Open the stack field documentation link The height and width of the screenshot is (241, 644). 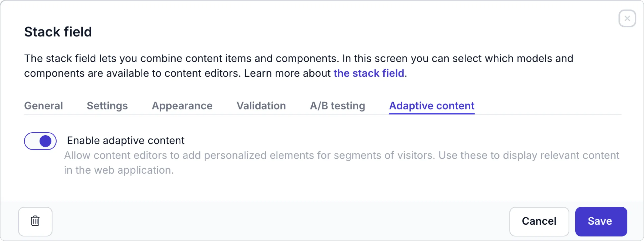pos(368,73)
